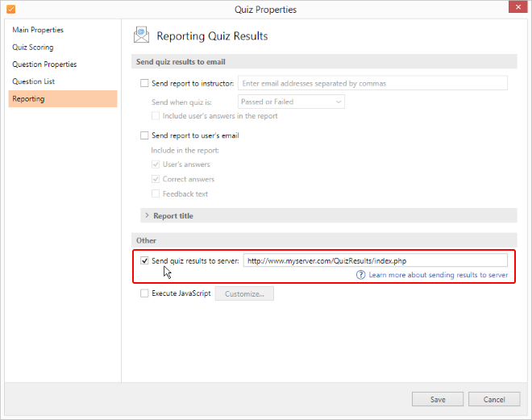Click the orange checkmark app icon in title bar
Image resolution: width=532 pixels, height=420 pixels.
pos(10,9)
